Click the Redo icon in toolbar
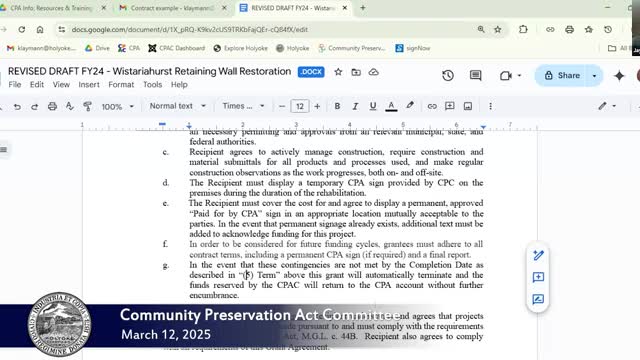Screen dimensions: 640x360 34,107
